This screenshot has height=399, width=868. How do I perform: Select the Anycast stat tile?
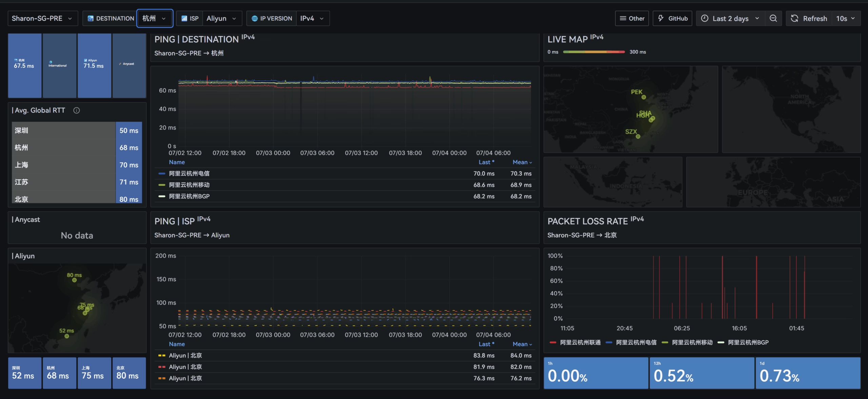[129, 65]
